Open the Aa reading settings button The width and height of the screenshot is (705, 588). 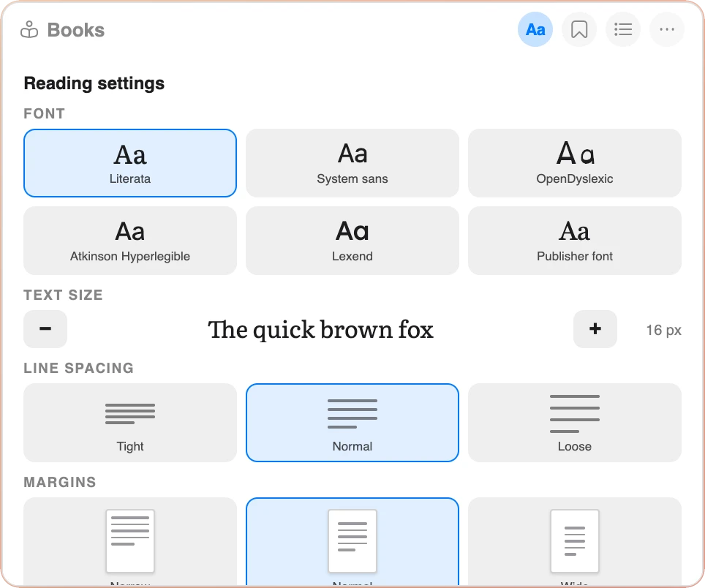[535, 30]
